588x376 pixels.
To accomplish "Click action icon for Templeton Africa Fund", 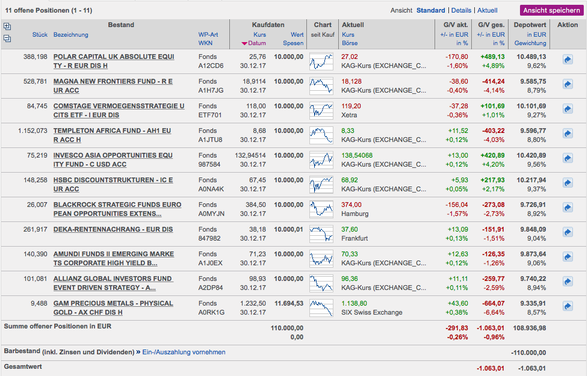I will (x=567, y=134).
